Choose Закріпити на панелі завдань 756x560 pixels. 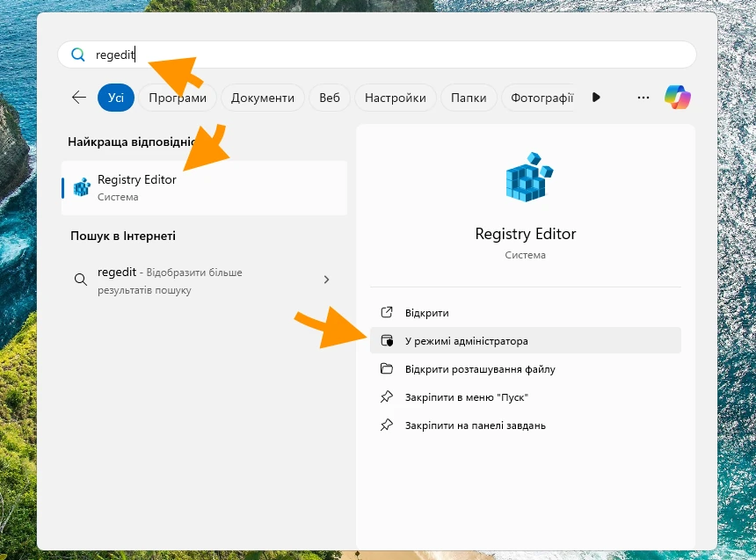pyautogui.click(x=526, y=425)
